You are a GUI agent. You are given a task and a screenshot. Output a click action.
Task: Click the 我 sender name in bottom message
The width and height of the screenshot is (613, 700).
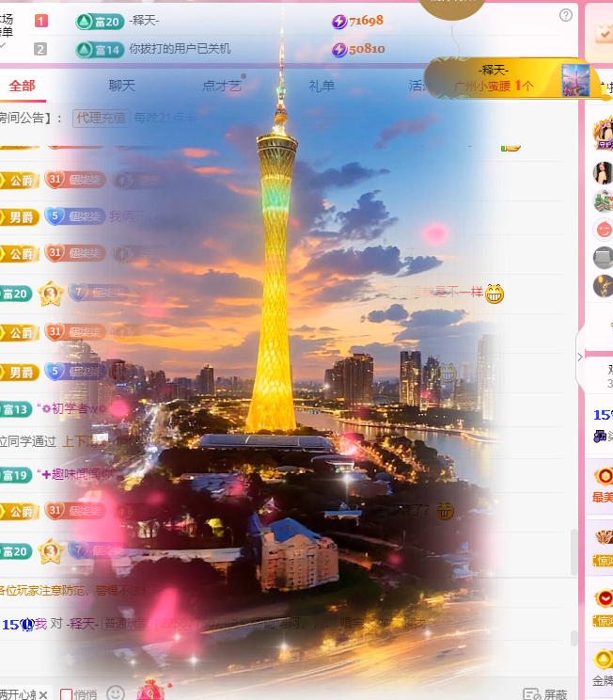point(41,624)
